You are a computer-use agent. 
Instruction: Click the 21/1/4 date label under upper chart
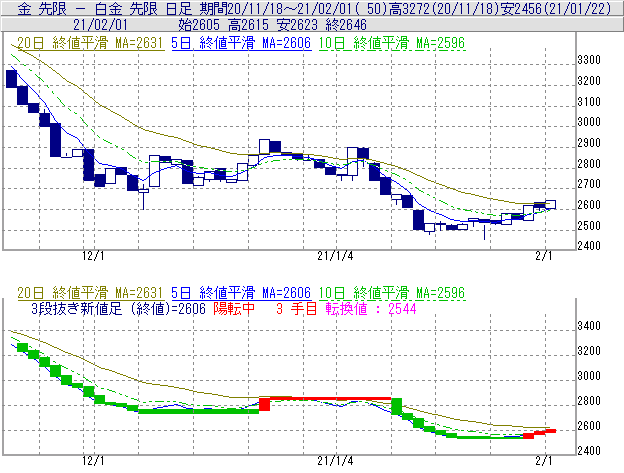click(335, 255)
